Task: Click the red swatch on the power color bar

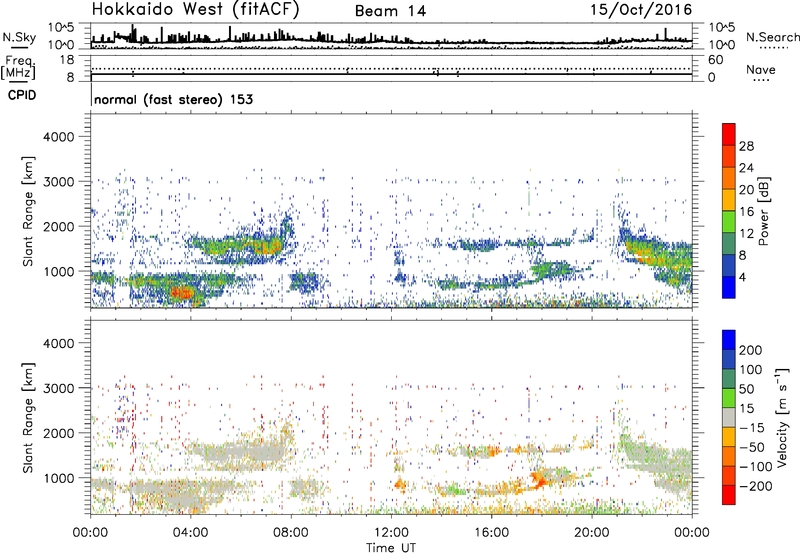Action: (729, 134)
